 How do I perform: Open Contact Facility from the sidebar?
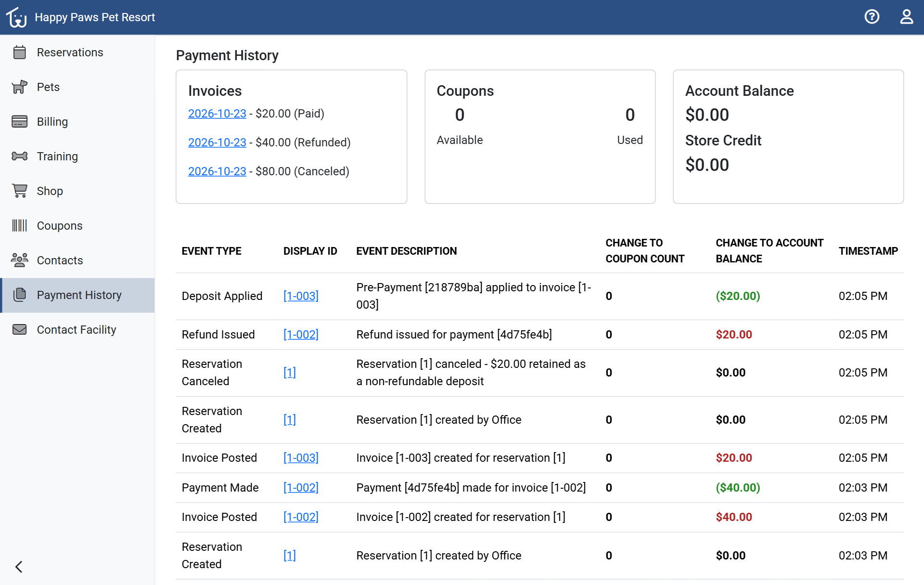77,329
